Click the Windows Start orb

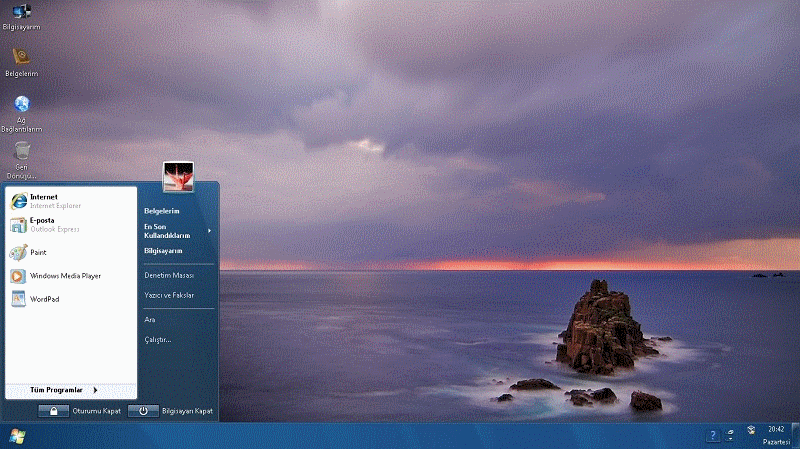pos(17,436)
